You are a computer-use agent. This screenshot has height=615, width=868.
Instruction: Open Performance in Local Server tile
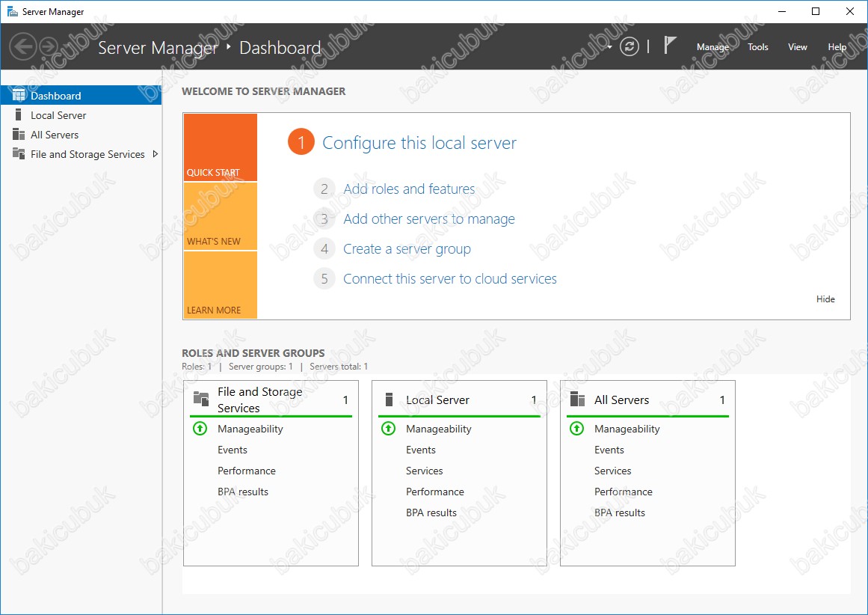point(435,492)
